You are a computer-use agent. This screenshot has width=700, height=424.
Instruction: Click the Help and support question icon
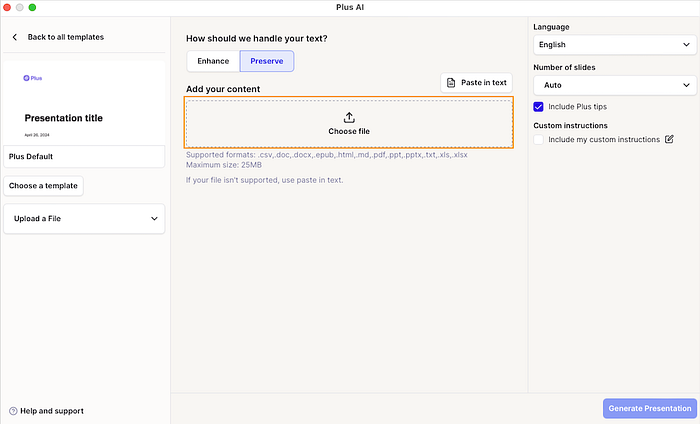(x=13, y=411)
